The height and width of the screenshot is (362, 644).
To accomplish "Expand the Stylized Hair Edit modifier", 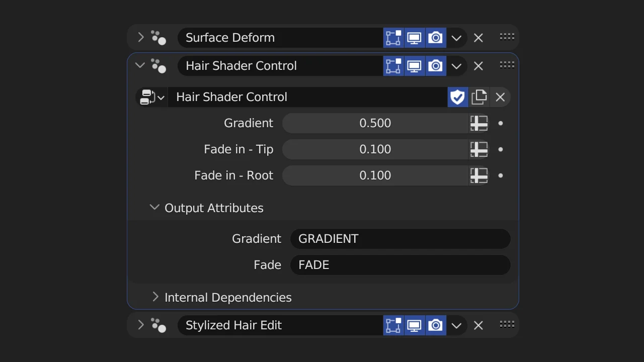I will (141, 325).
